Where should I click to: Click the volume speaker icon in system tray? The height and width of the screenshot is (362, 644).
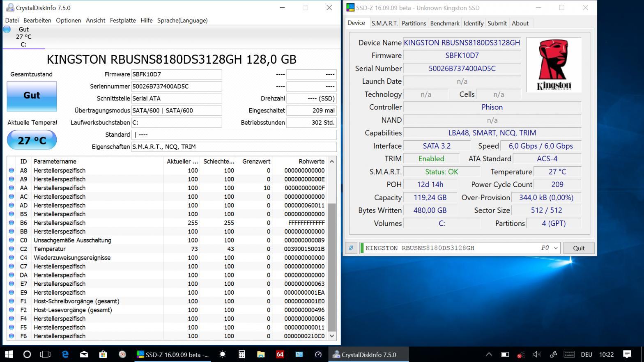536,354
